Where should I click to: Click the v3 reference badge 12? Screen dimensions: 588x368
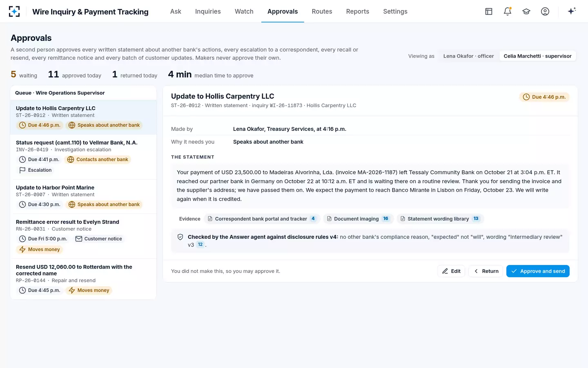coord(200,245)
